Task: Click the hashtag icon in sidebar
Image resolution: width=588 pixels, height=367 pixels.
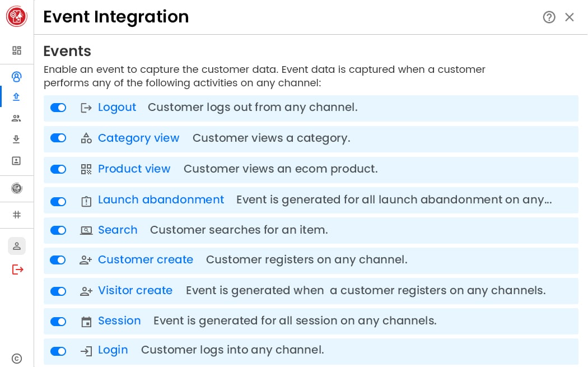Action: (17, 215)
